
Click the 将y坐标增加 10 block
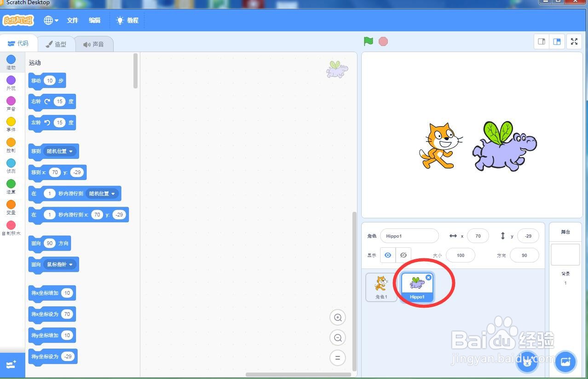coord(52,336)
